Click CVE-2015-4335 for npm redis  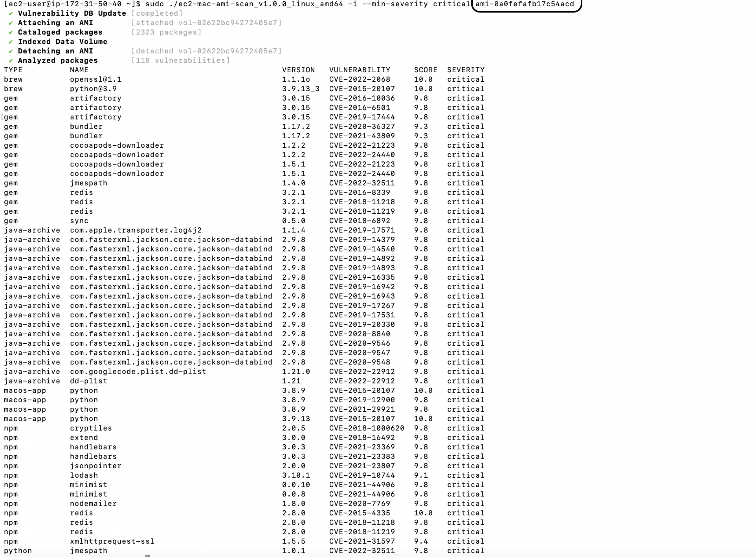click(360, 513)
